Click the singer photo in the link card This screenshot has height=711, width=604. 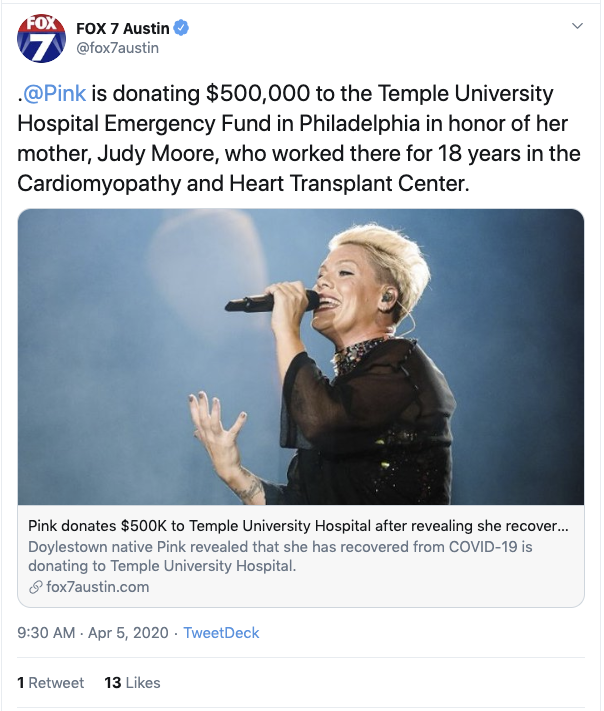[301, 357]
